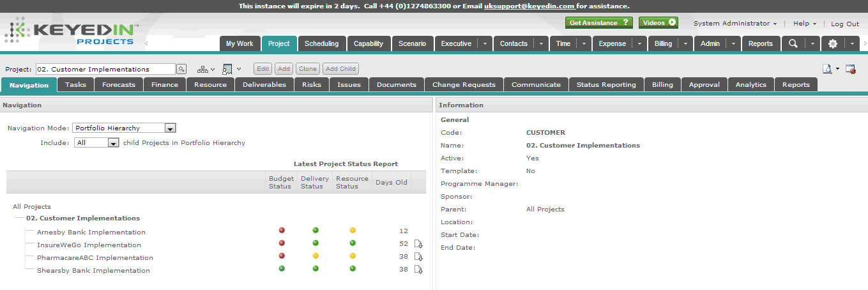Open status report icon for Shearsby Bank Implementation
This screenshot has width=868, height=290.
coord(418,270)
